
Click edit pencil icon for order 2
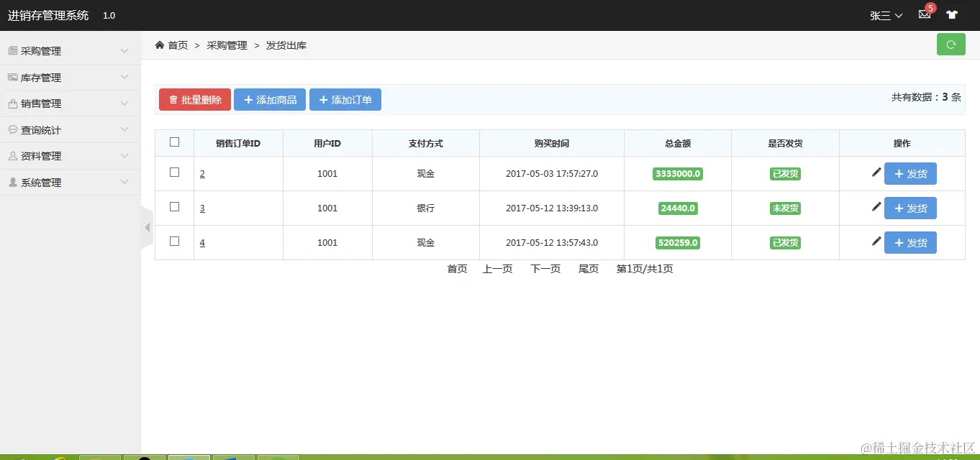[876, 172]
